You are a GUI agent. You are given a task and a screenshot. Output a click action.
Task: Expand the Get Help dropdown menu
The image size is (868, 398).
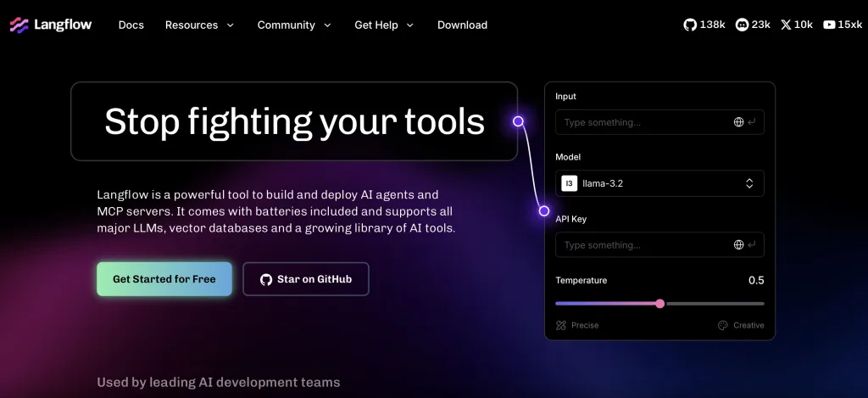(x=384, y=25)
